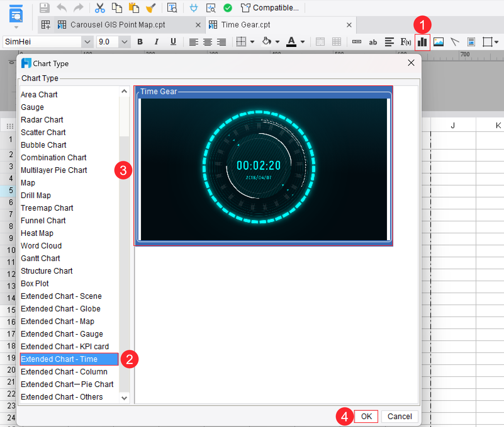
Task: Click the OK button
Action: click(366, 416)
